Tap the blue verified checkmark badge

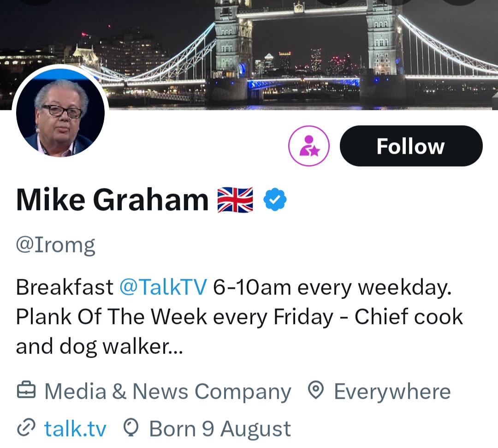pyautogui.click(x=275, y=199)
